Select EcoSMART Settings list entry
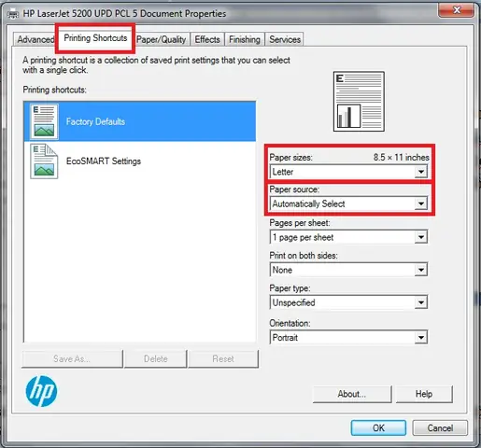The width and height of the screenshot is (481, 448). click(140, 161)
